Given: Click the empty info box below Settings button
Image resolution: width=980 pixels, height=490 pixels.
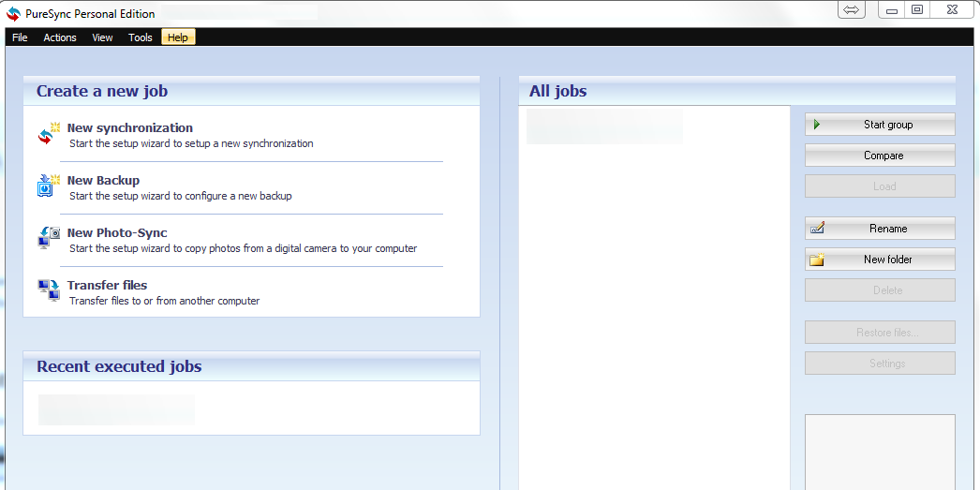Looking at the screenshot, I should click(880, 452).
